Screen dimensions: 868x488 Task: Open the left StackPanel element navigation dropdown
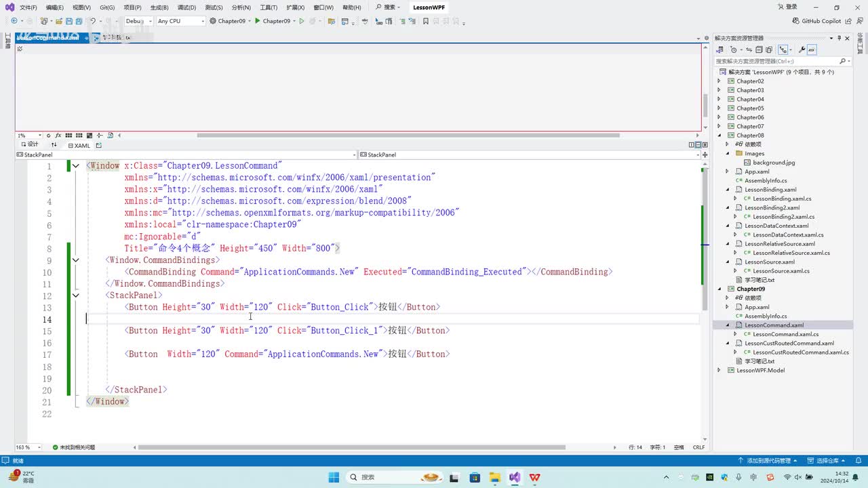[x=186, y=155]
